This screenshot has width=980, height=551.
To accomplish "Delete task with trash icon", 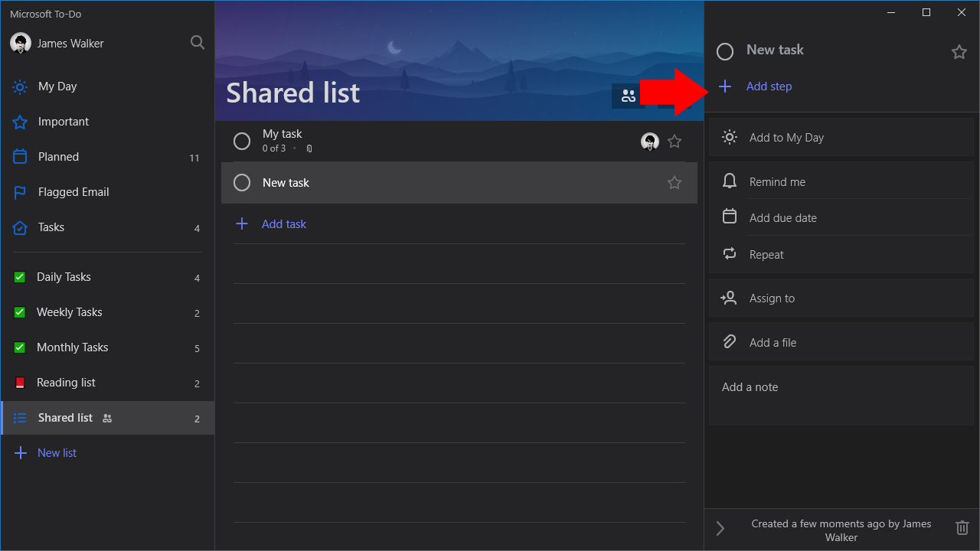I will tap(962, 527).
